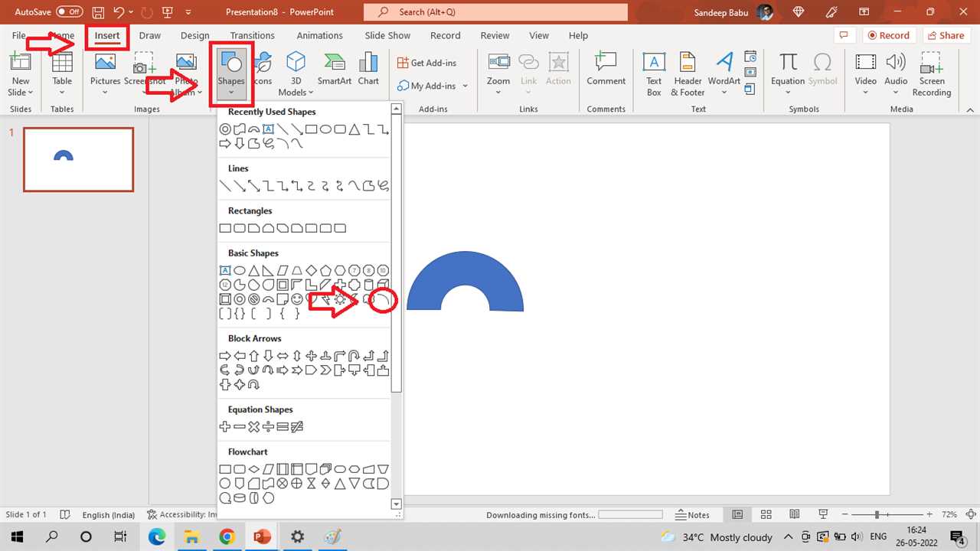Click the SmartArt icon in ribbon
This screenshot has width=980, height=551.
click(x=335, y=69)
